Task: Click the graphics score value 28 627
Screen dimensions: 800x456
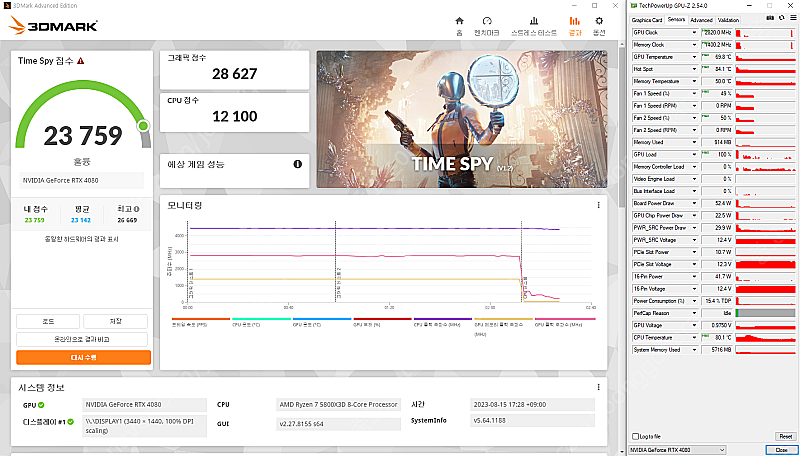Action: [235, 74]
